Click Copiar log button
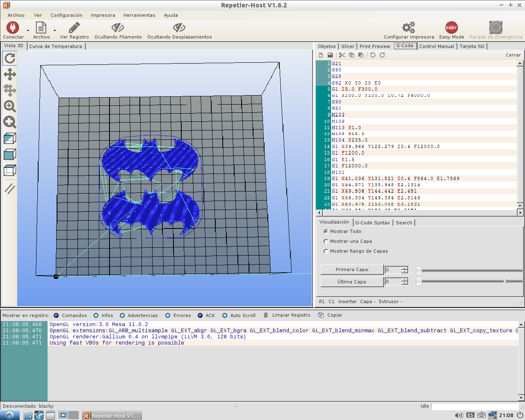 330,315
